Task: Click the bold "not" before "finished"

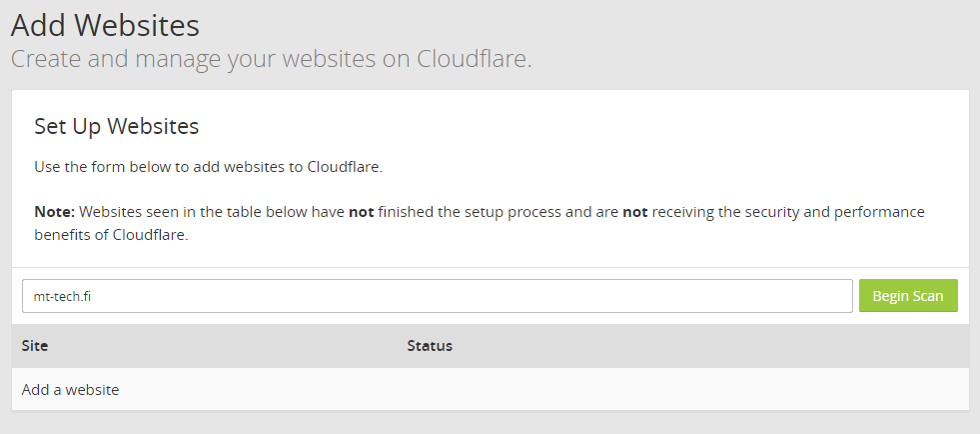Action: 361,212
